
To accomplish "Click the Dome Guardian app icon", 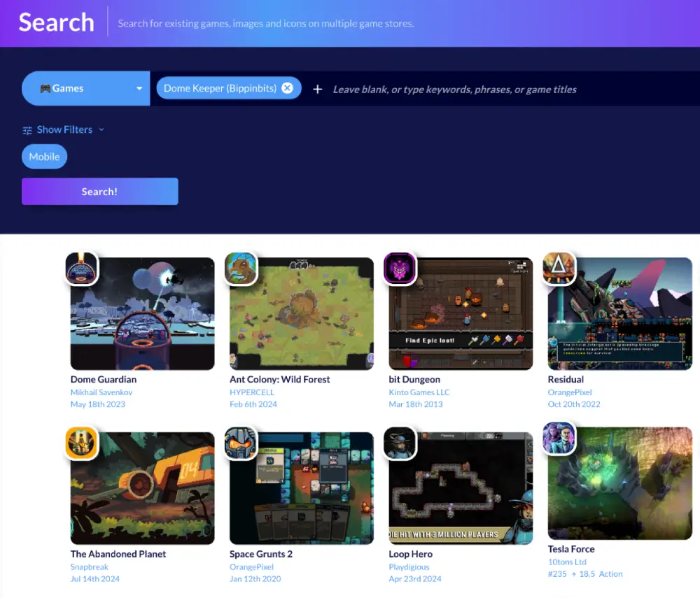I will pos(81,269).
